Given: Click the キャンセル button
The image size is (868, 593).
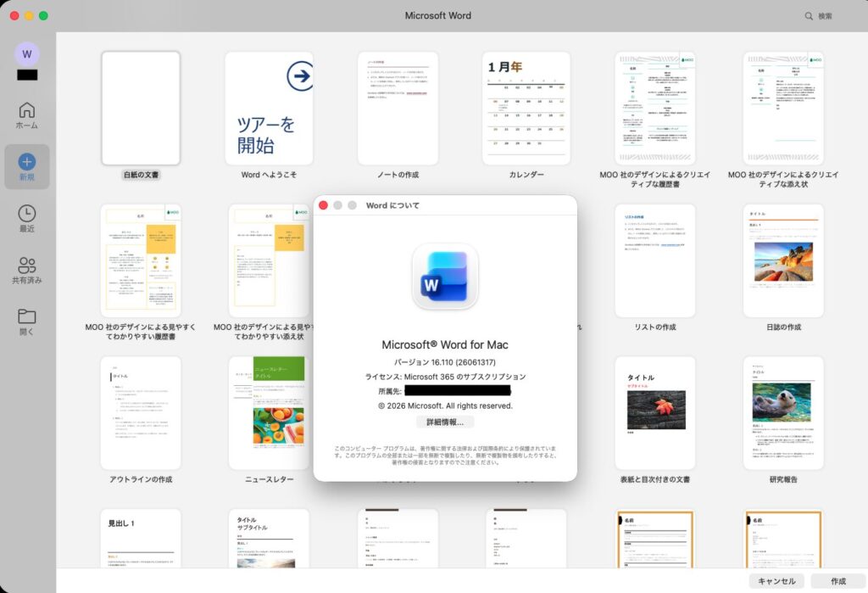Looking at the screenshot, I should pyautogui.click(x=776, y=581).
